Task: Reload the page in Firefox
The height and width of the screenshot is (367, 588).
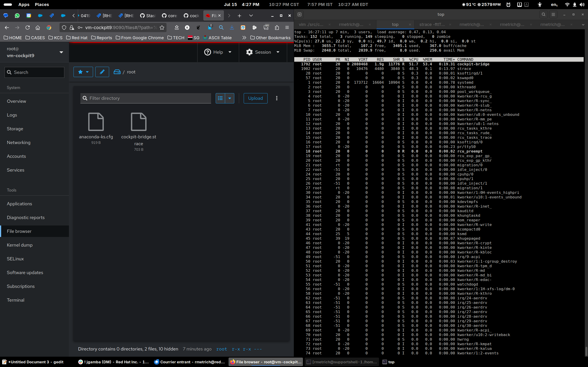Action: tap(28, 28)
